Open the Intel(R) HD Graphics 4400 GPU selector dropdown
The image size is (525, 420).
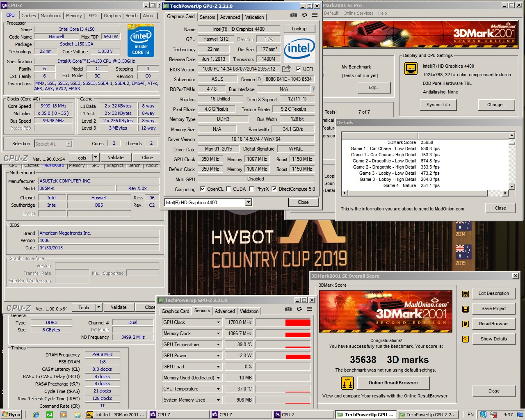[x=248, y=202]
